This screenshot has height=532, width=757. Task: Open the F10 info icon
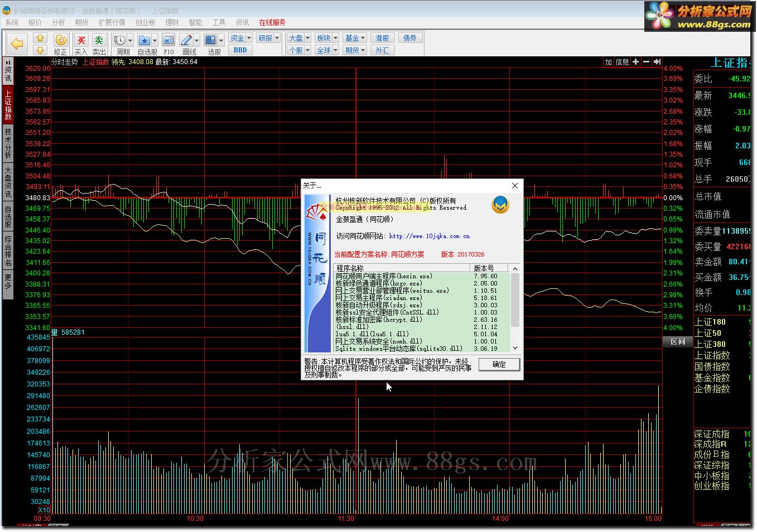click(168, 40)
